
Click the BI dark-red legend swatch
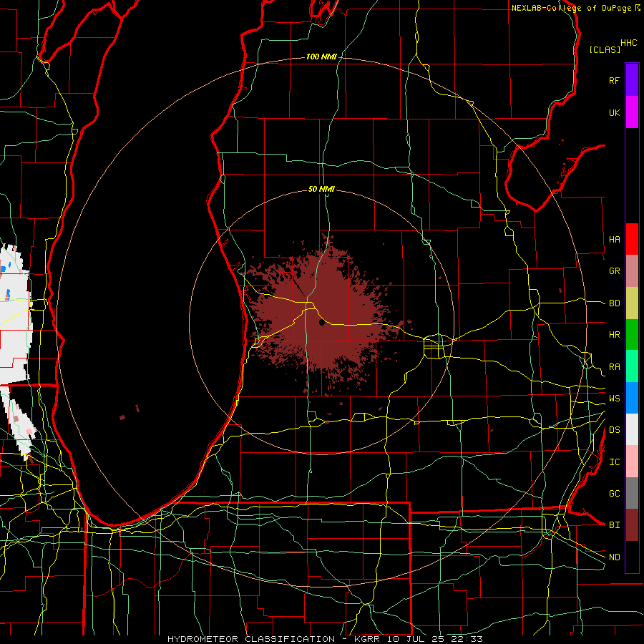[x=632, y=525]
